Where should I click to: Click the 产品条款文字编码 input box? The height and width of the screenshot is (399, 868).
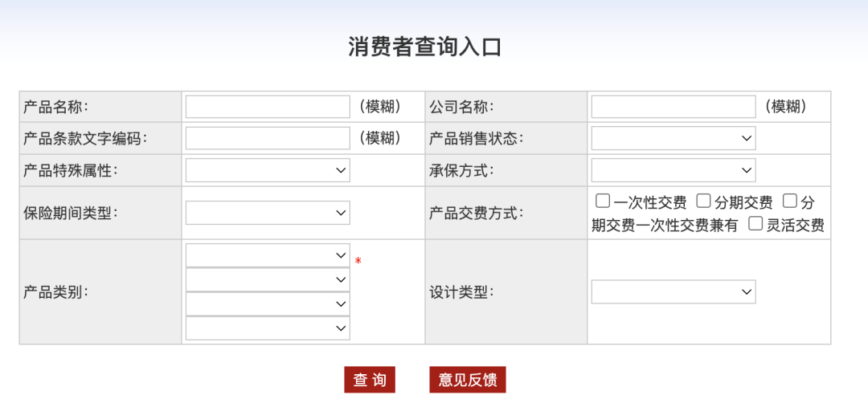[268, 138]
